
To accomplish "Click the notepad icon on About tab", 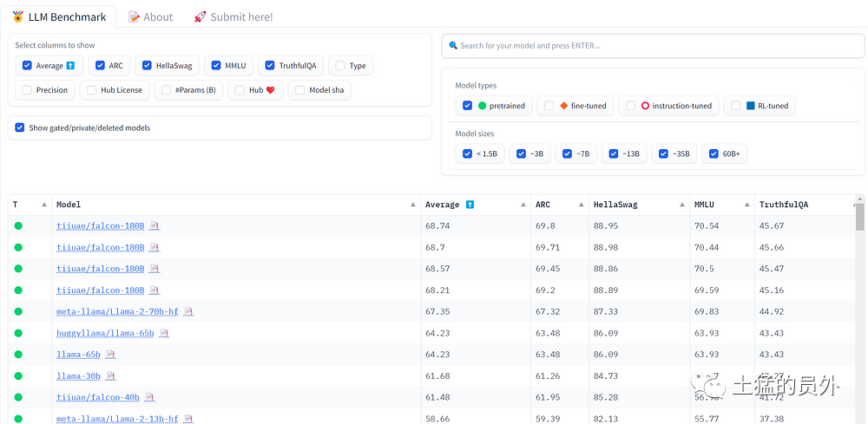I will point(134,17).
